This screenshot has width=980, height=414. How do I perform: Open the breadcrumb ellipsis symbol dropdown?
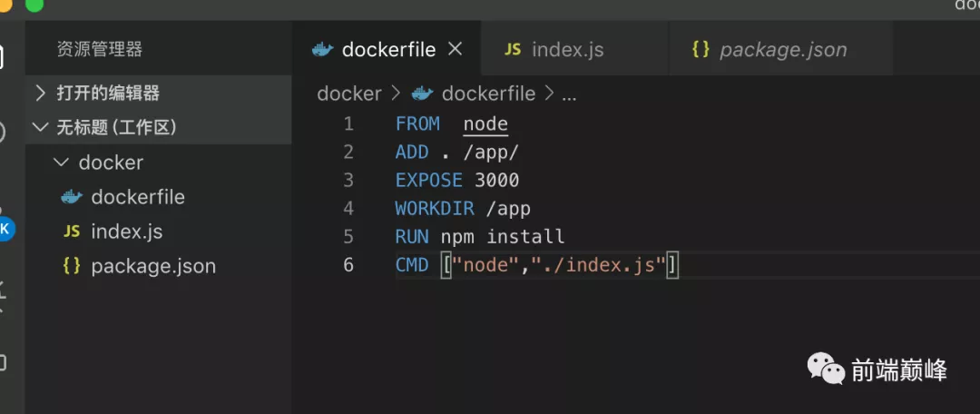tap(570, 94)
